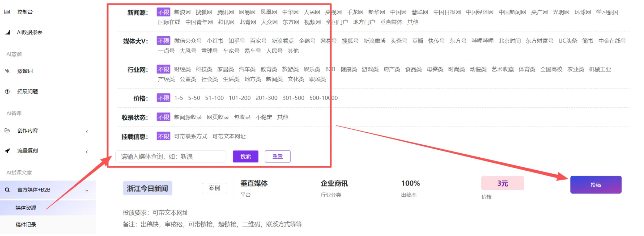The image size is (644, 236).
Task: Choose 一点号 under 媒体大V
Action: pyautogui.click(x=166, y=51)
